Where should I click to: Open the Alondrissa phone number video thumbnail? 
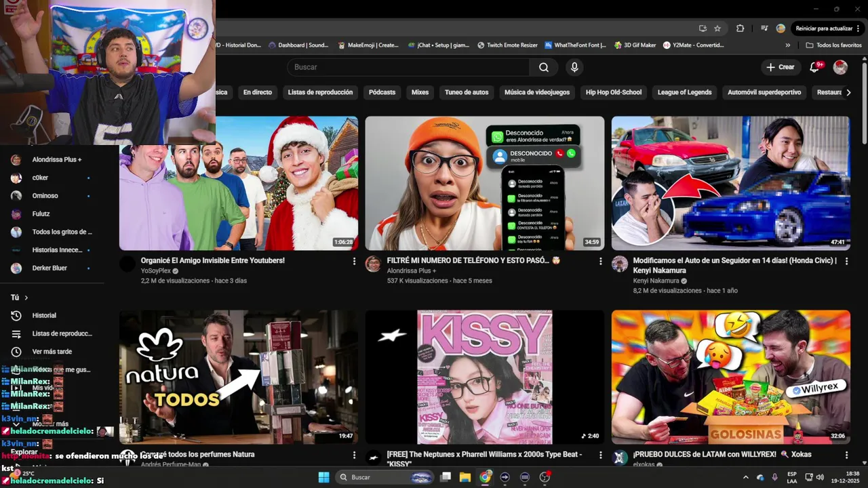tap(484, 183)
